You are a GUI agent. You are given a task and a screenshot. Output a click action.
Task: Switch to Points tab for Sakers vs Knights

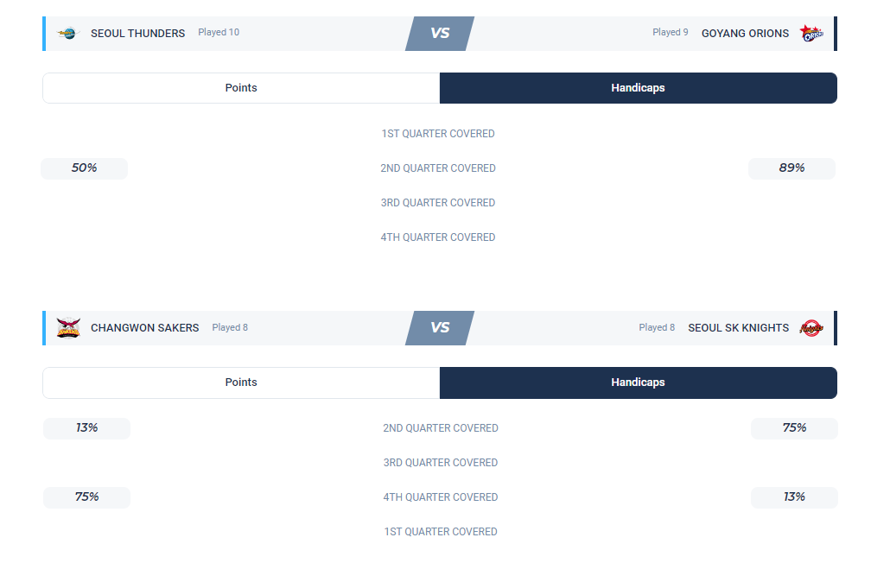241,383
